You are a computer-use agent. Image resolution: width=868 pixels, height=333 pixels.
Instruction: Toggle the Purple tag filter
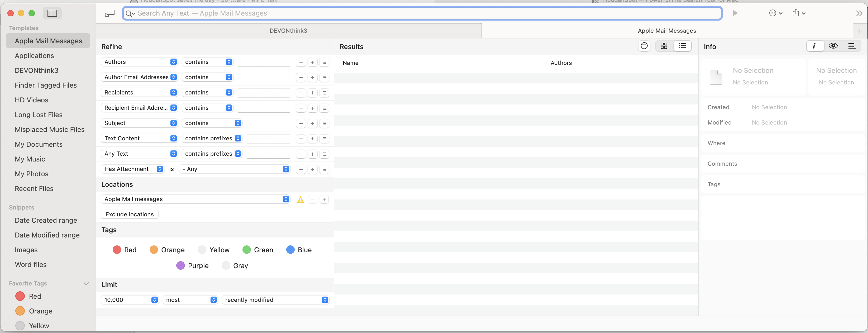click(x=181, y=266)
